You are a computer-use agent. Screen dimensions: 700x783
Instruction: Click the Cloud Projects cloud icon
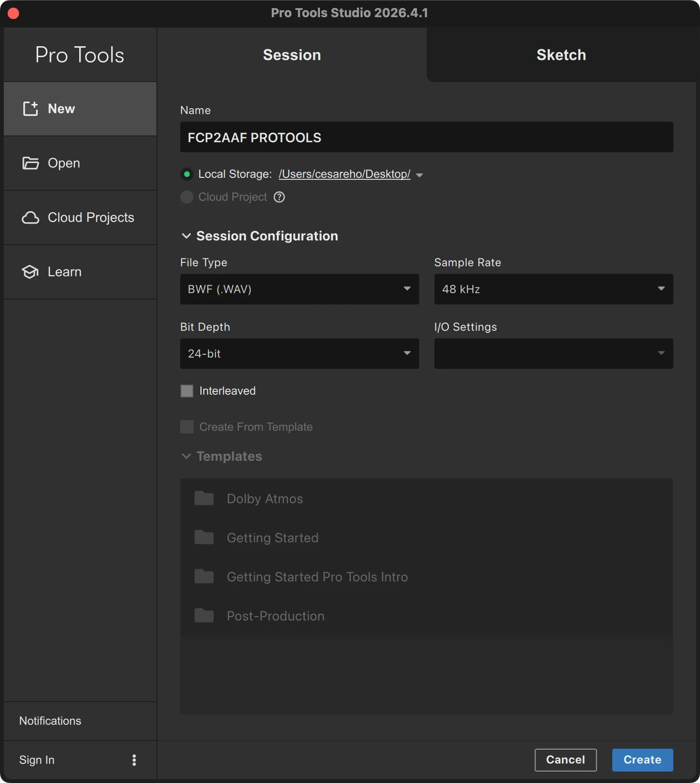pyautogui.click(x=31, y=217)
